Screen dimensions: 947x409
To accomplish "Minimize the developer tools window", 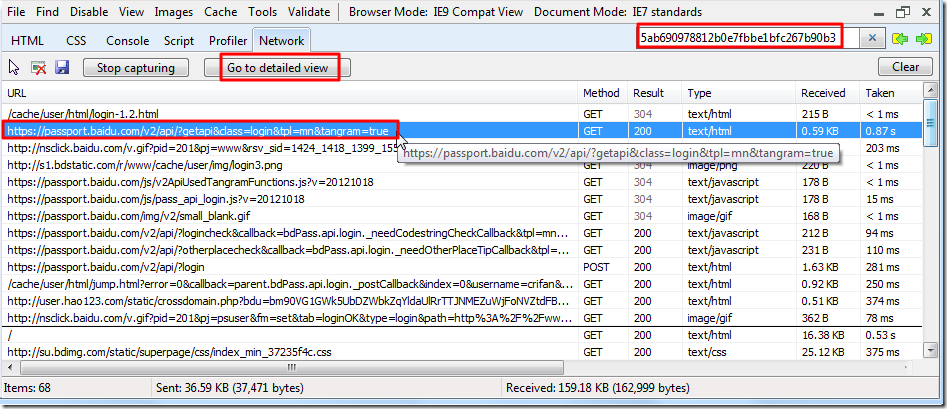I will click(878, 13).
